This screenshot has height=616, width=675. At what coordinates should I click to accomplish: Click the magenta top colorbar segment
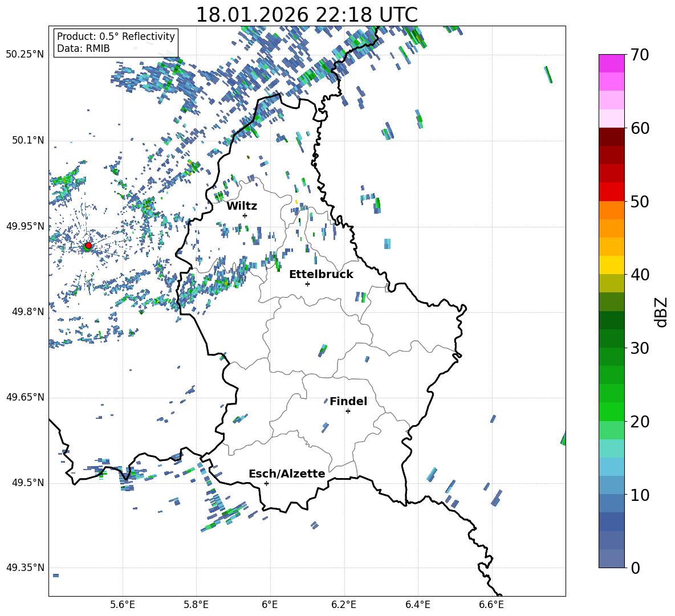click(611, 63)
